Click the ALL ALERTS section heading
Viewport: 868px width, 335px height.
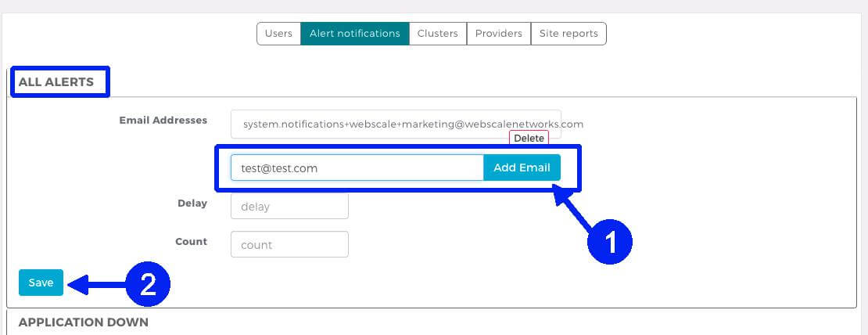(56, 81)
